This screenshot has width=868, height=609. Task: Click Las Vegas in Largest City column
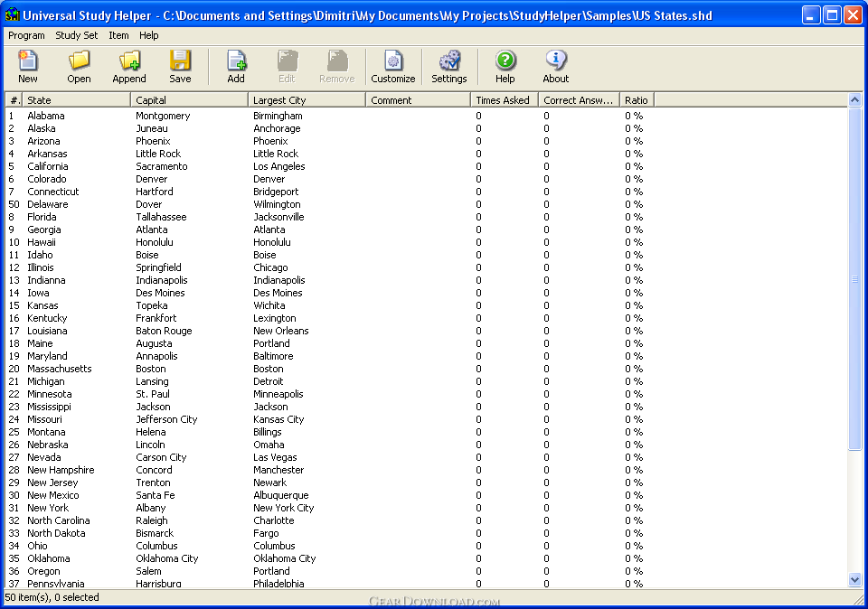275,457
